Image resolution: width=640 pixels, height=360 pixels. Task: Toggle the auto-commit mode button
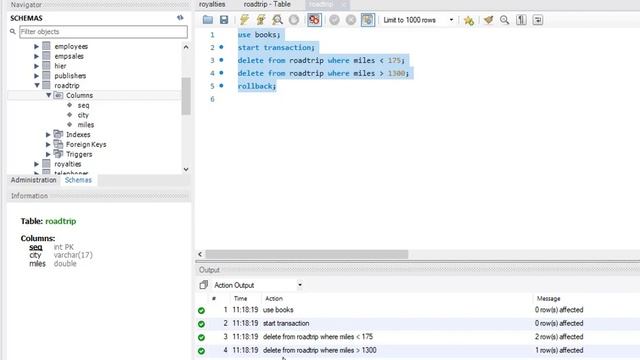368,20
